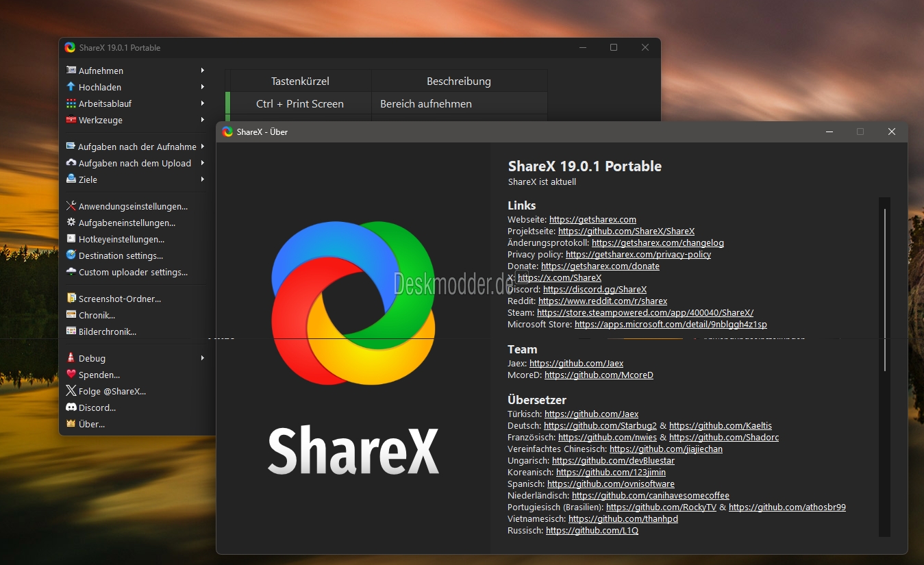The height and width of the screenshot is (565, 924).
Task: Open the getsharex.com changelog link
Action: [658, 242]
